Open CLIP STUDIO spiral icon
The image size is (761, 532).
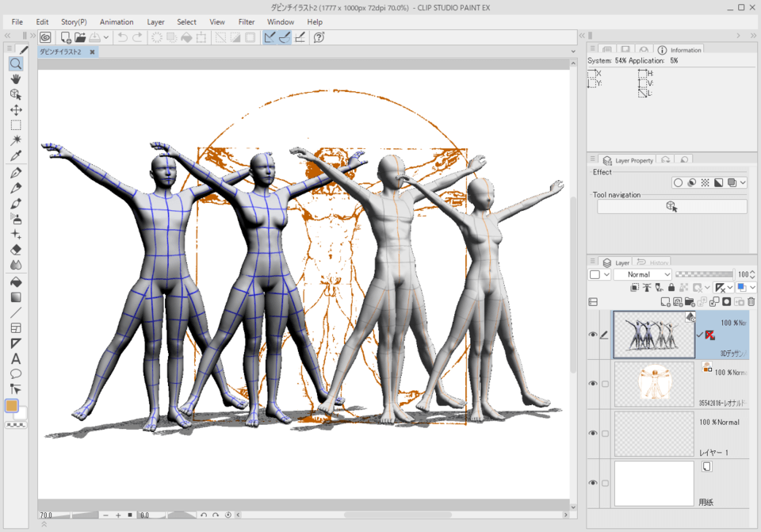(45, 37)
